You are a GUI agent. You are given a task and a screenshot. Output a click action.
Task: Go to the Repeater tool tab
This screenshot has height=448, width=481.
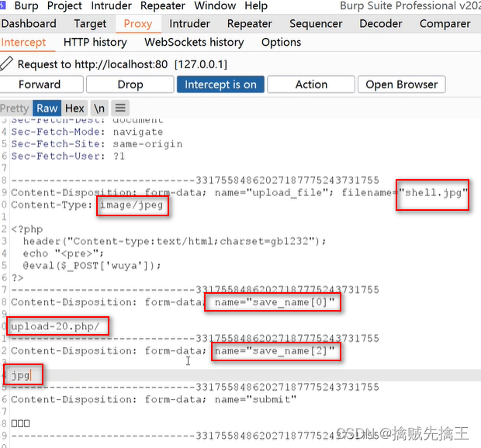[249, 23]
